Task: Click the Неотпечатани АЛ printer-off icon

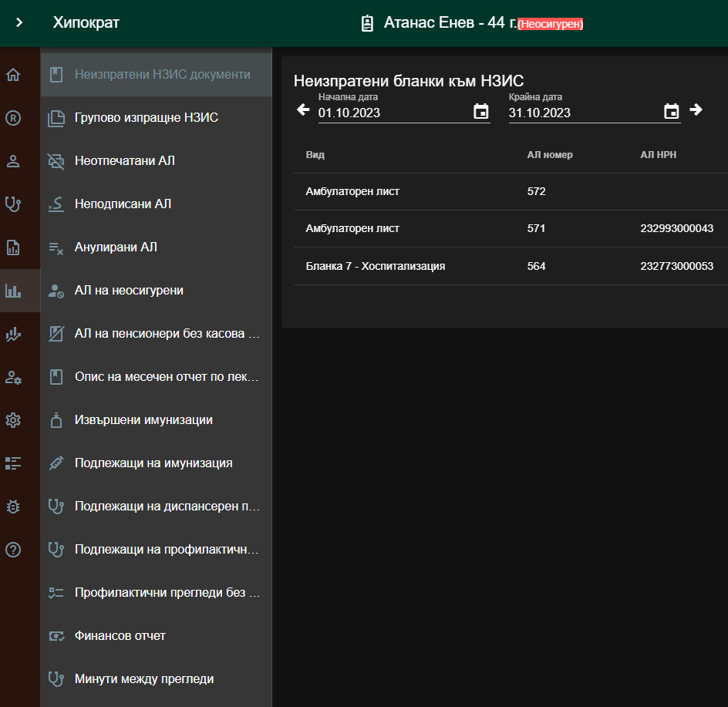Action: point(56,161)
